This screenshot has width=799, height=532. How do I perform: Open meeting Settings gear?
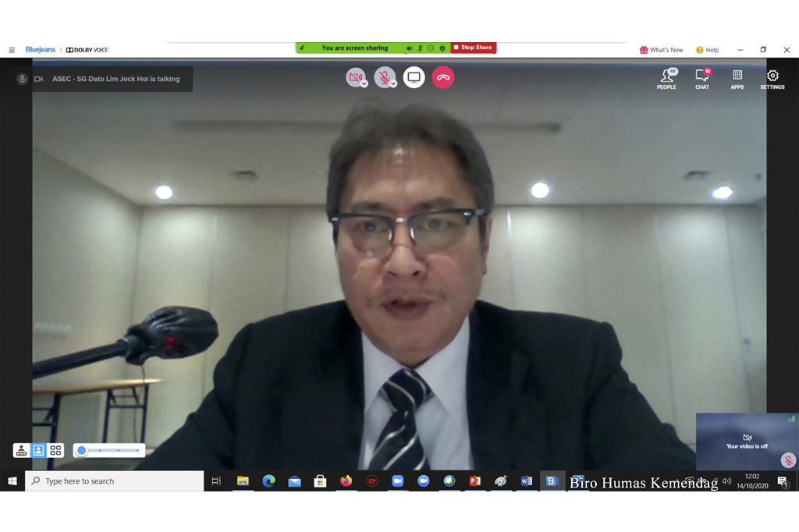pos(772,79)
